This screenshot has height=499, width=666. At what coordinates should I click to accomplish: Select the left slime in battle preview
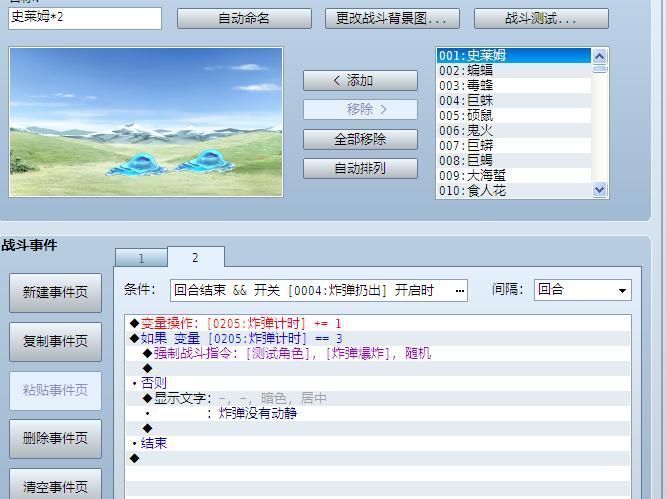[137, 165]
